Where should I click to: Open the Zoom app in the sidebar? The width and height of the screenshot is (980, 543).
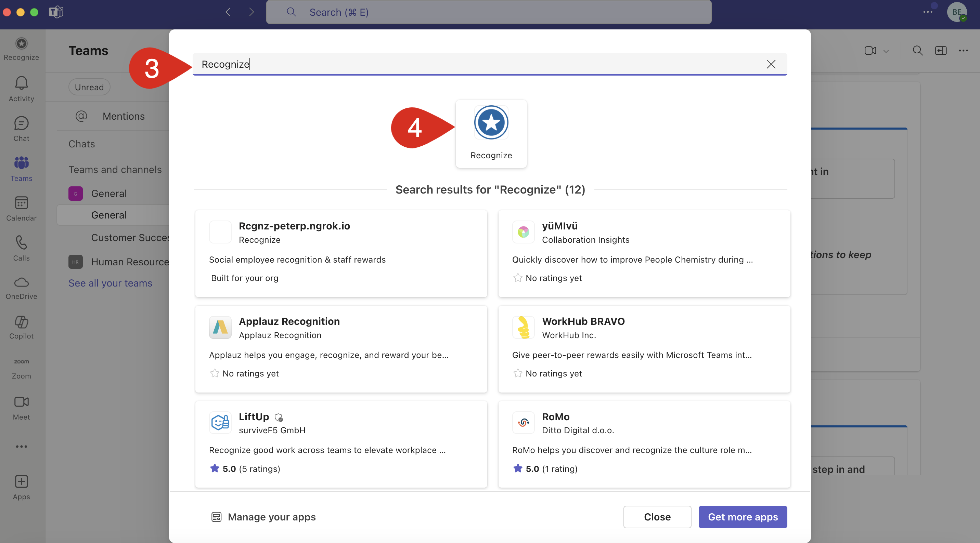pyautogui.click(x=21, y=368)
